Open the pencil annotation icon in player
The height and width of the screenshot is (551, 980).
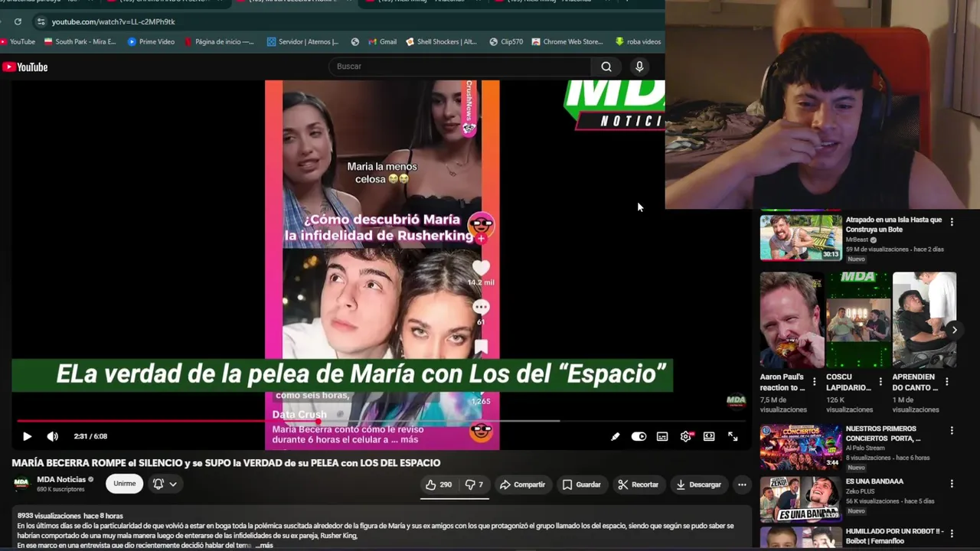[615, 436]
